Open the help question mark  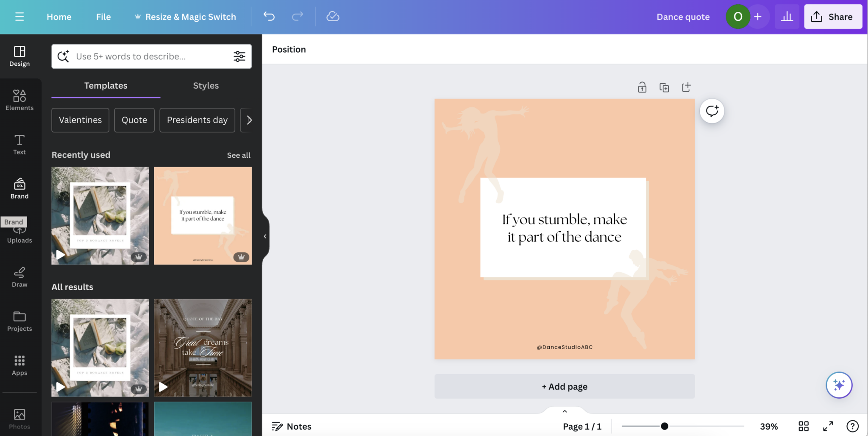pos(852,426)
